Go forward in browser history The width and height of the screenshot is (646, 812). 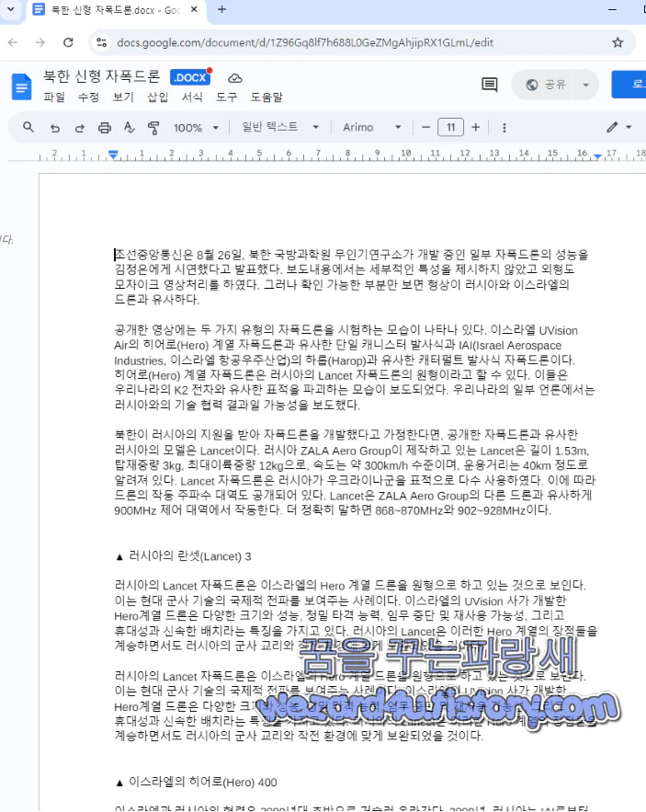click(x=40, y=42)
